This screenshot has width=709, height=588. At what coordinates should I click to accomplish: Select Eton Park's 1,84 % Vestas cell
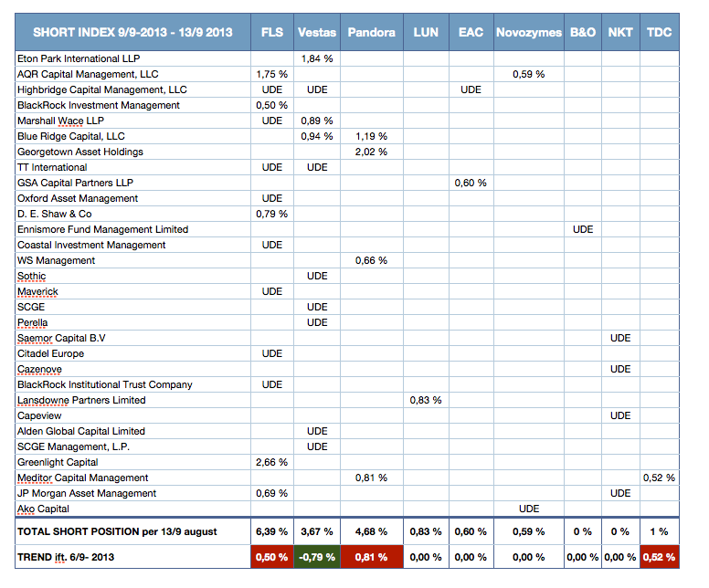[317, 58]
